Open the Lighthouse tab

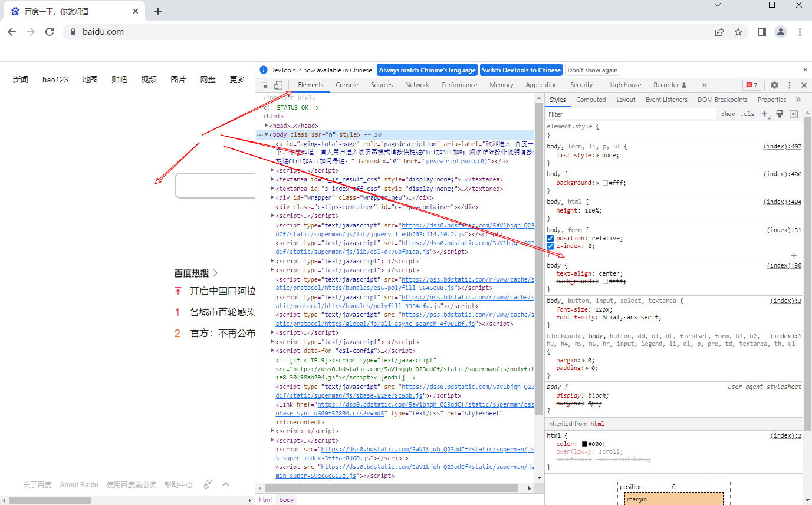coord(625,85)
